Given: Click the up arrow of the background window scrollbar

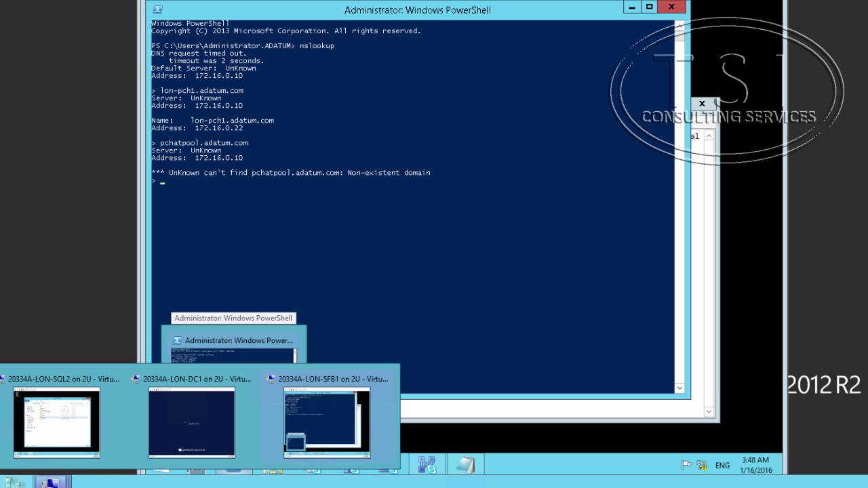Looking at the screenshot, I should pos(709,136).
